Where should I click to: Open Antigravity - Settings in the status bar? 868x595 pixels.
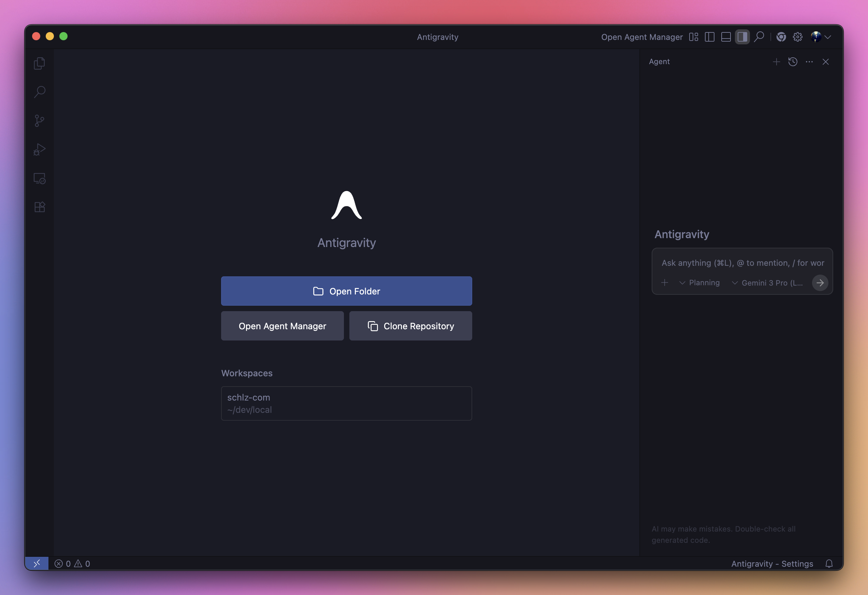772,564
